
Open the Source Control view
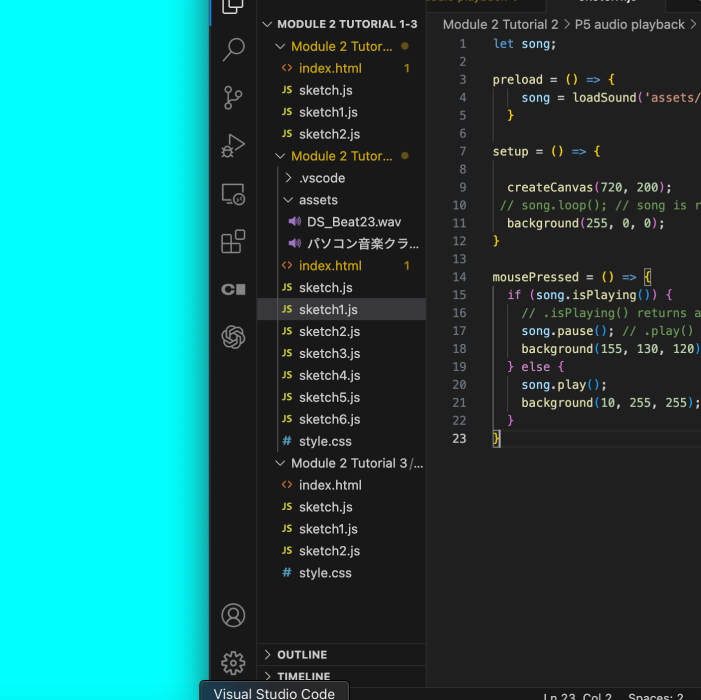click(x=233, y=98)
